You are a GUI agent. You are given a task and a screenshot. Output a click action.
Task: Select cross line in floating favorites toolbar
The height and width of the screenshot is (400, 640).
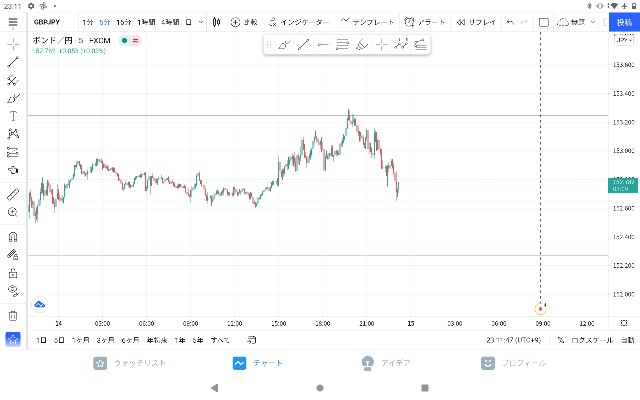click(382, 44)
